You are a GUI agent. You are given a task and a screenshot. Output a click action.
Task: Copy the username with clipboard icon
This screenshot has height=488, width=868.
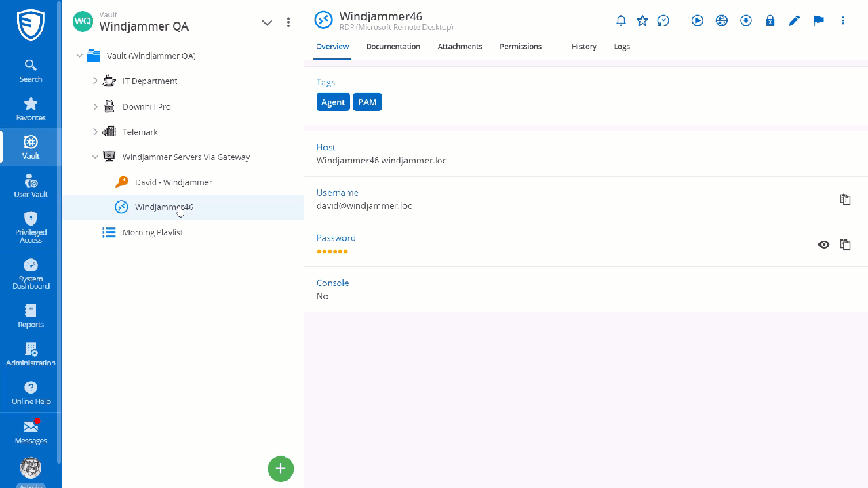[845, 199]
